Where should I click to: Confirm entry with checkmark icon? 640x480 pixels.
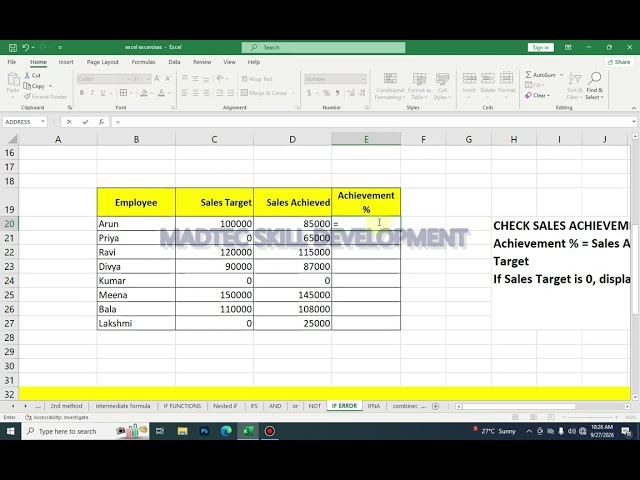[x=85, y=122]
